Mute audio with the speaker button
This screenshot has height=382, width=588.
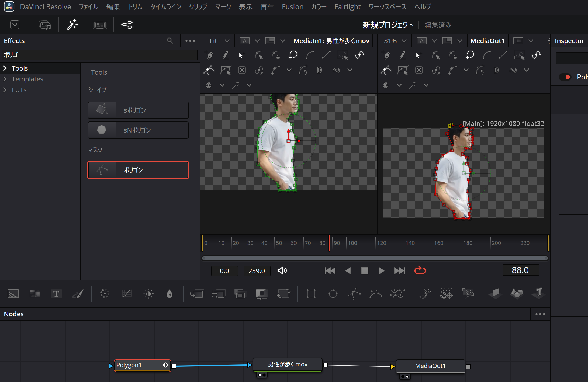282,270
